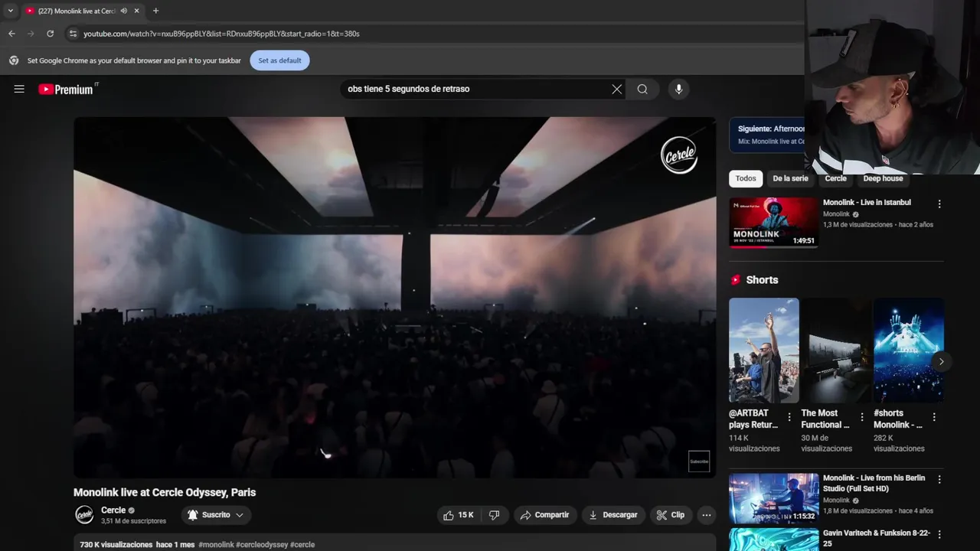Open Monolink - Live in Istanbul thumbnail
This screenshot has width=980, height=551.
773,223
